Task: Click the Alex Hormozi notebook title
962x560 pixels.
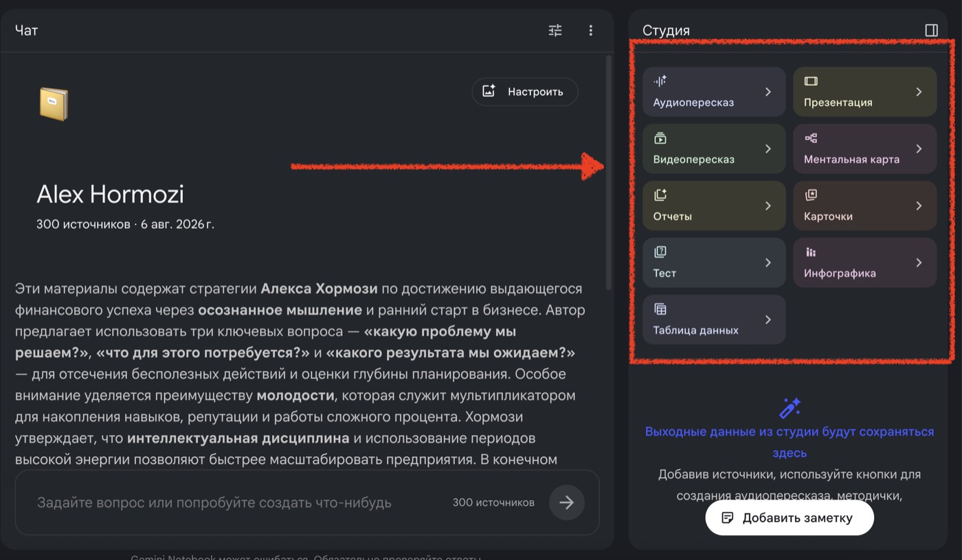Action: 110,194
